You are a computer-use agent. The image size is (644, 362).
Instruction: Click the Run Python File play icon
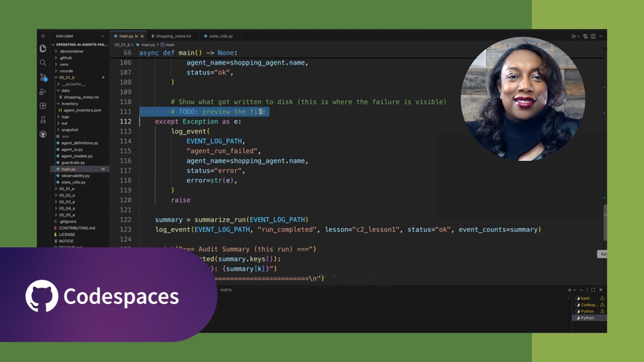point(573,36)
